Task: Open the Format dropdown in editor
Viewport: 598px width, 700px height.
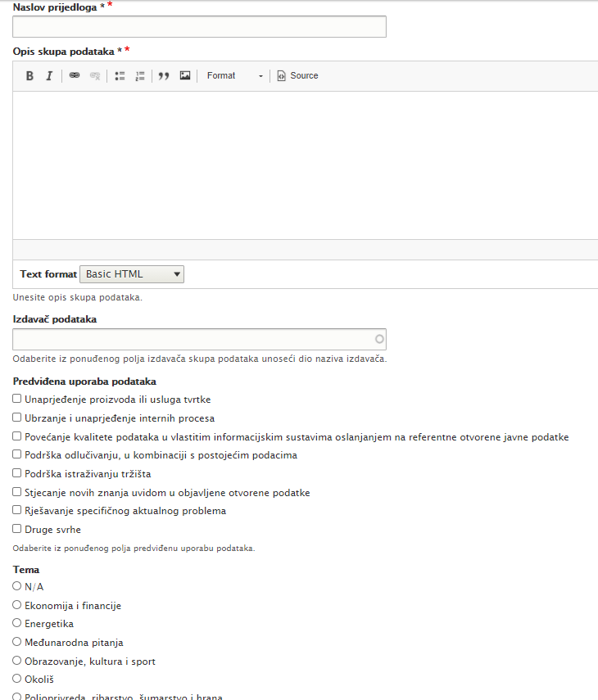Action: pos(235,76)
